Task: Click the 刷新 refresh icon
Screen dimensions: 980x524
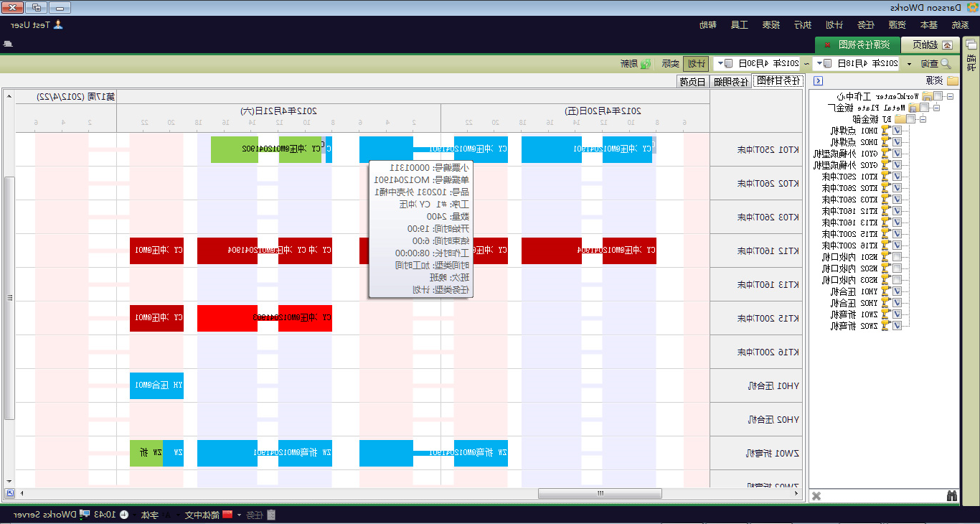Action: pos(646,64)
